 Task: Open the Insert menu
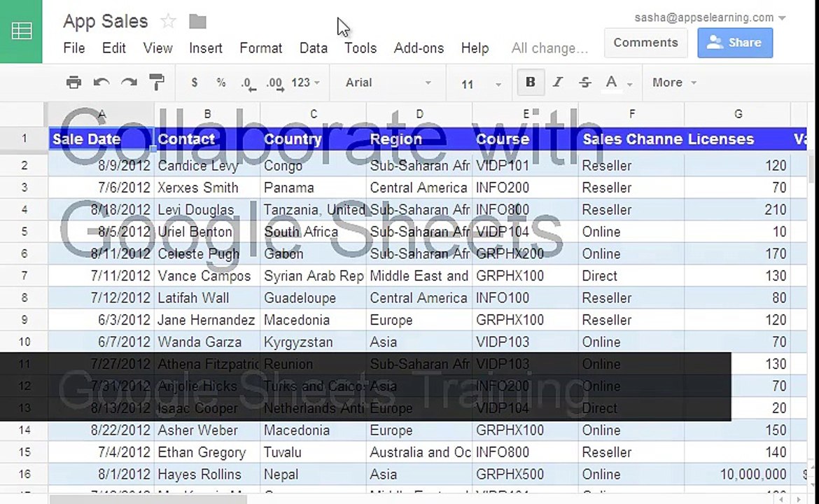pyautogui.click(x=206, y=48)
